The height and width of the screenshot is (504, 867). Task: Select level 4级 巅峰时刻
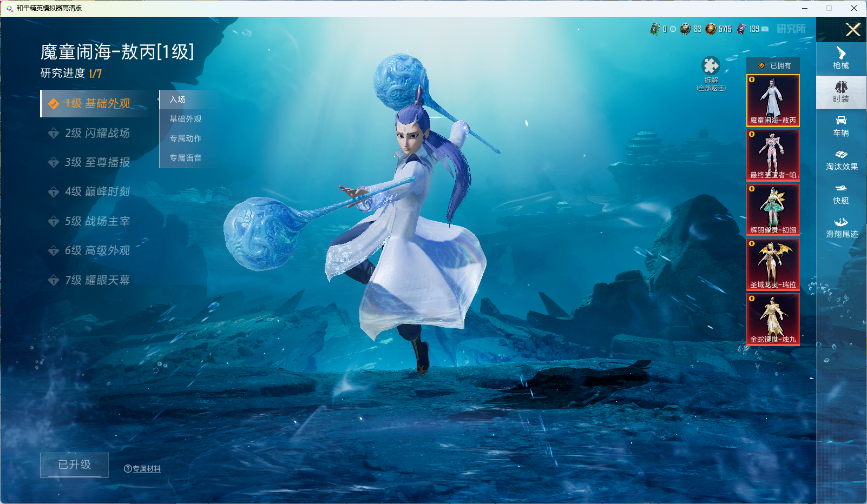89,191
